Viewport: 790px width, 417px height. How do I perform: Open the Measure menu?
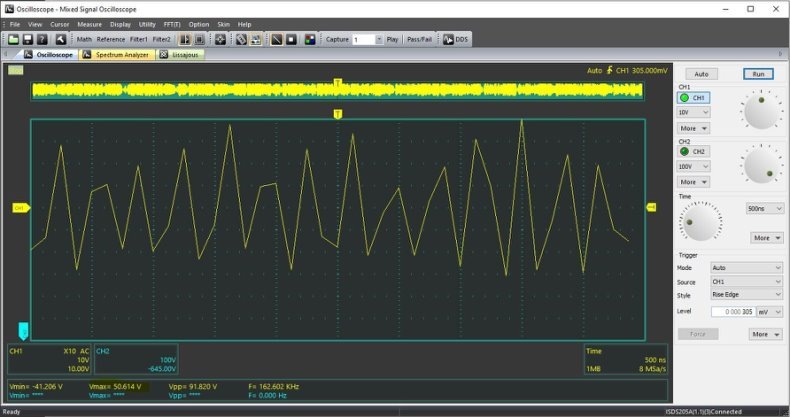click(x=89, y=24)
